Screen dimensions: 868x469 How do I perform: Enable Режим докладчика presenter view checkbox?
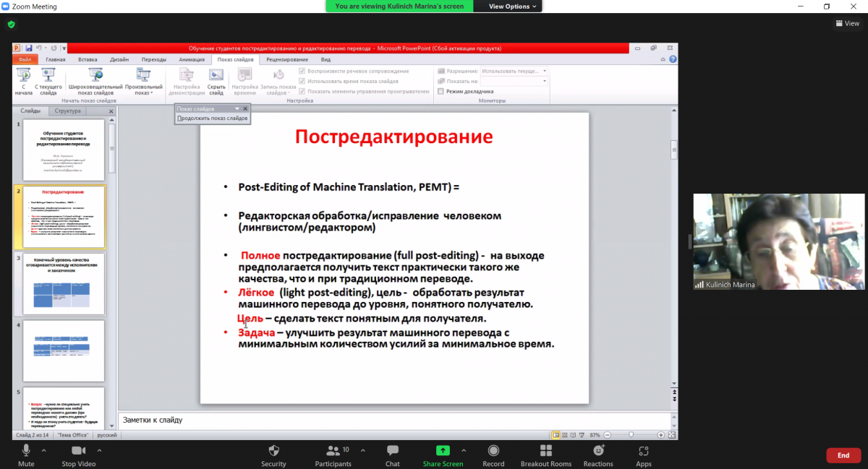click(x=441, y=92)
